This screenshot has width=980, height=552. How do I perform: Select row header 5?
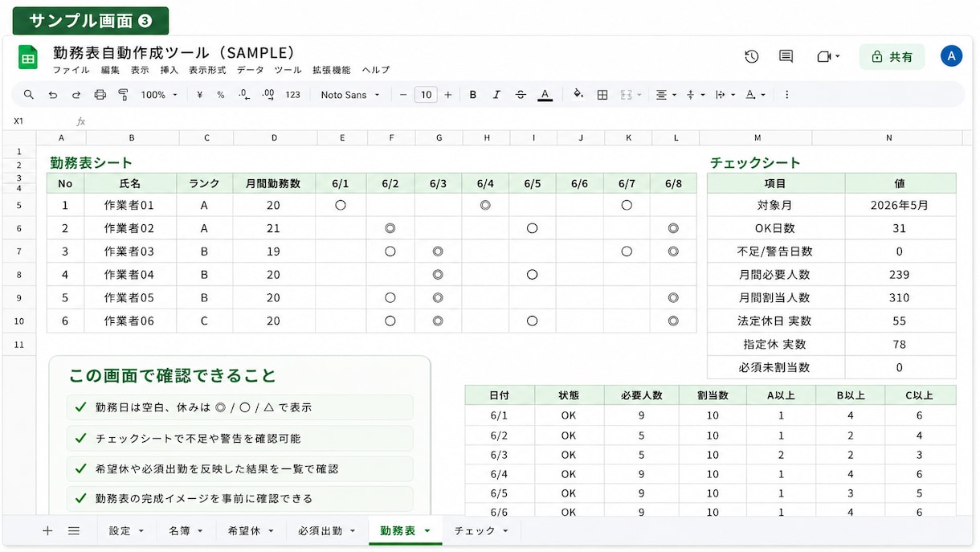[18, 206]
